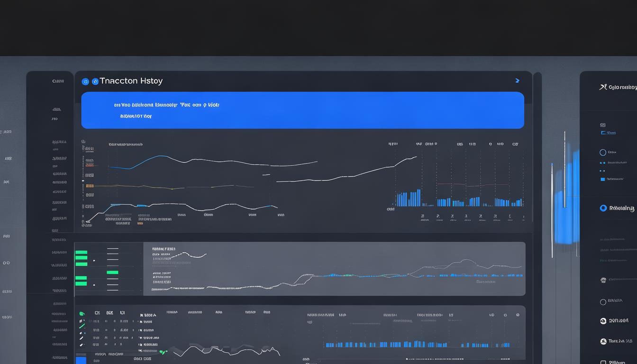Click the green diagonal pencil icon in bottom table
637x364 pixels.
tap(82, 326)
